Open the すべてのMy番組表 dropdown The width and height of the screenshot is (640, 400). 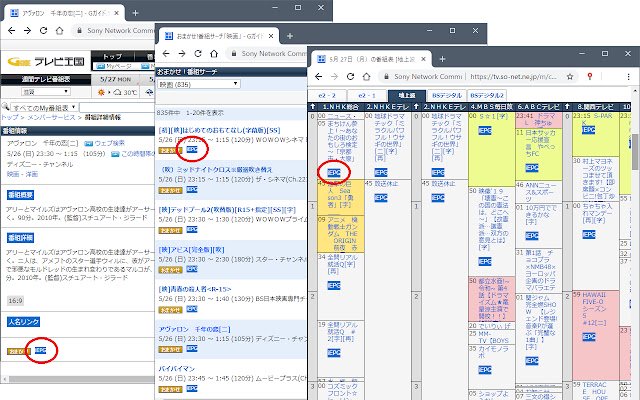click(x=44, y=108)
